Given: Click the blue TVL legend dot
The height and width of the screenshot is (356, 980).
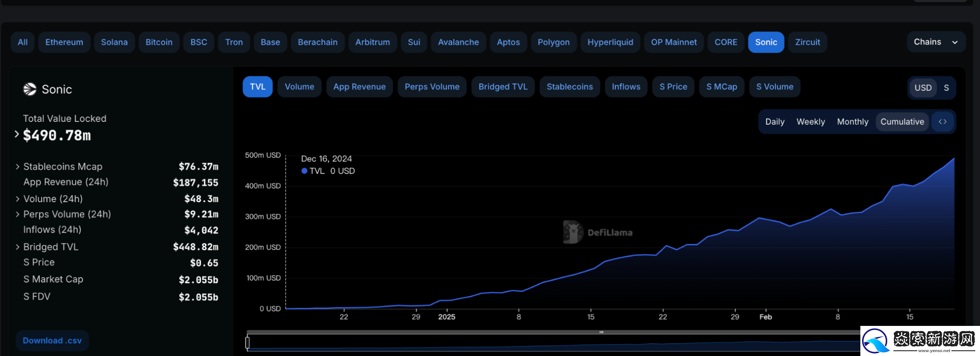Looking at the screenshot, I should click(304, 171).
